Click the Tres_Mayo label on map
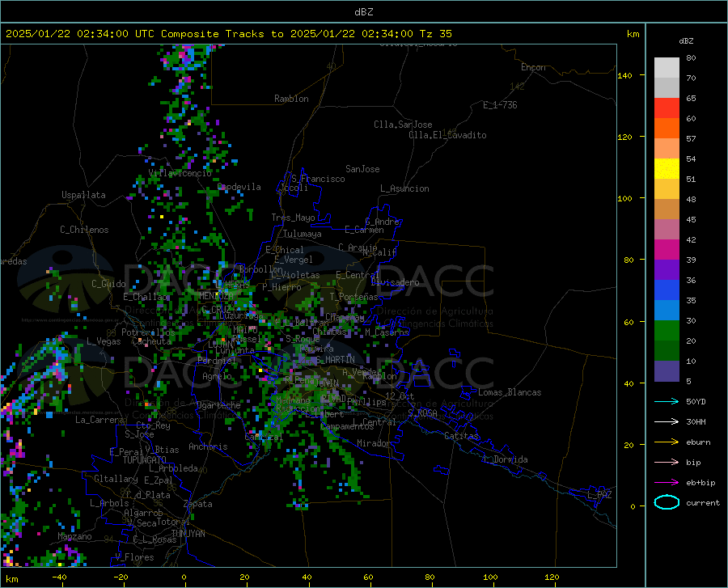This screenshot has width=728, height=588. click(293, 218)
